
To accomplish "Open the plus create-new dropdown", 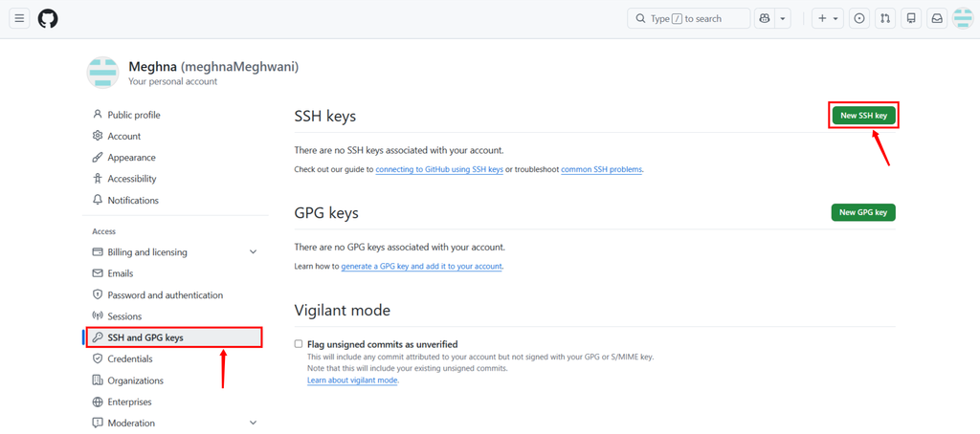I will [828, 19].
